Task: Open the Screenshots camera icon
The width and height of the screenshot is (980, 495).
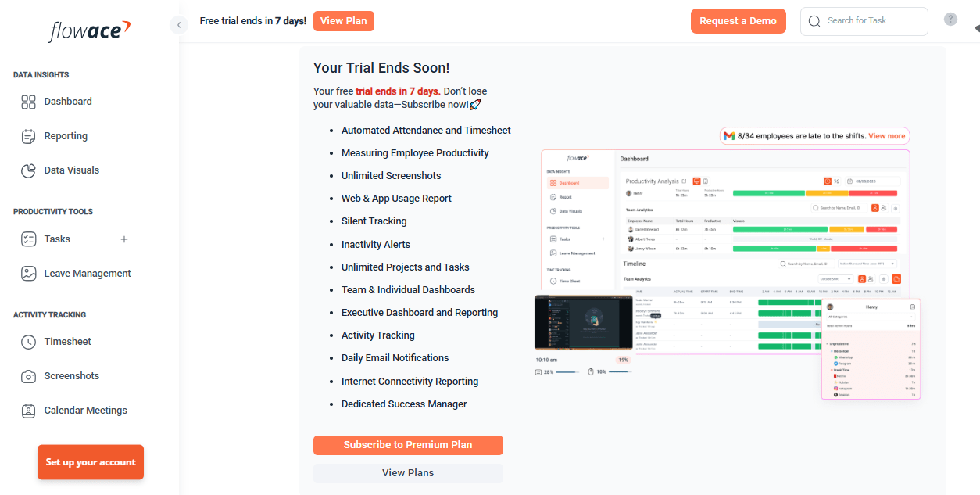Action: [x=29, y=376]
